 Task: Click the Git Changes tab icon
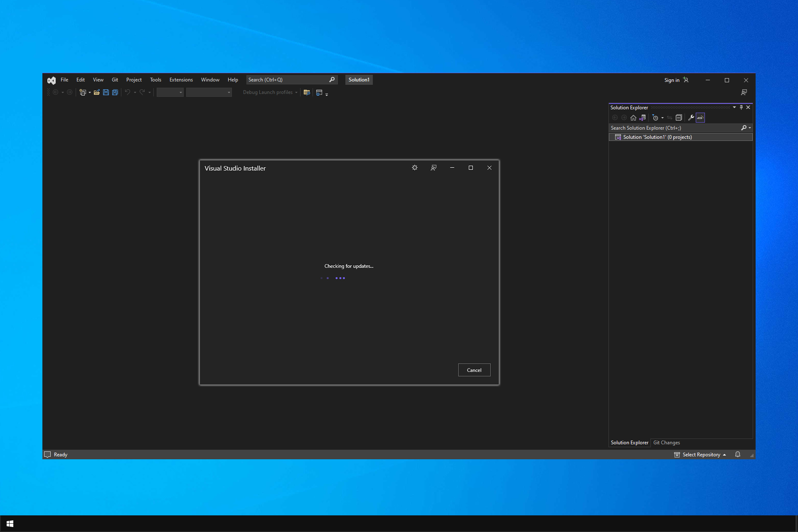click(x=666, y=442)
